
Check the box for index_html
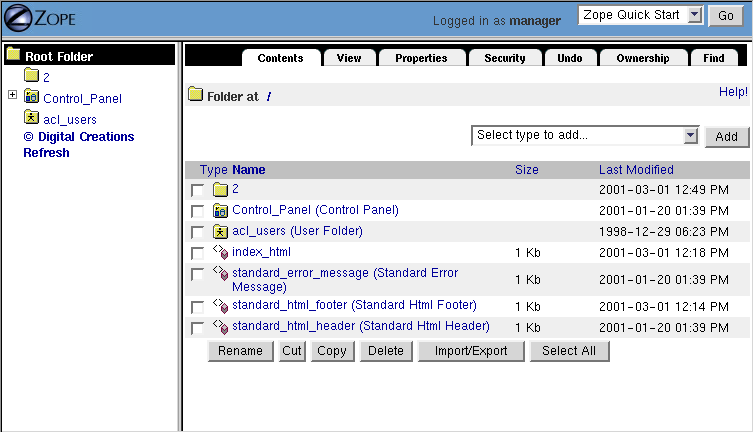click(x=198, y=253)
